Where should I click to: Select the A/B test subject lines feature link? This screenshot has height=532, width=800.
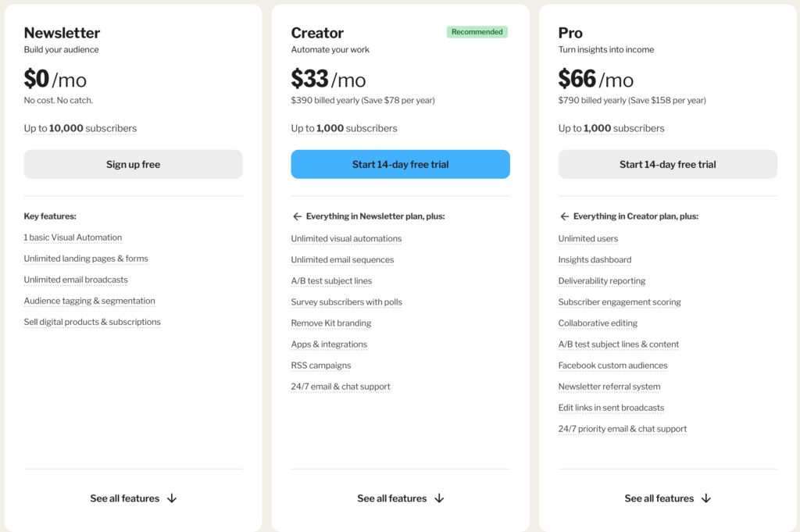tap(332, 280)
